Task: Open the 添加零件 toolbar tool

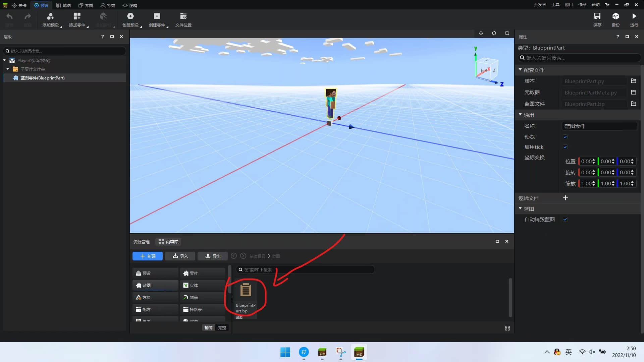Action: (x=77, y=20)
